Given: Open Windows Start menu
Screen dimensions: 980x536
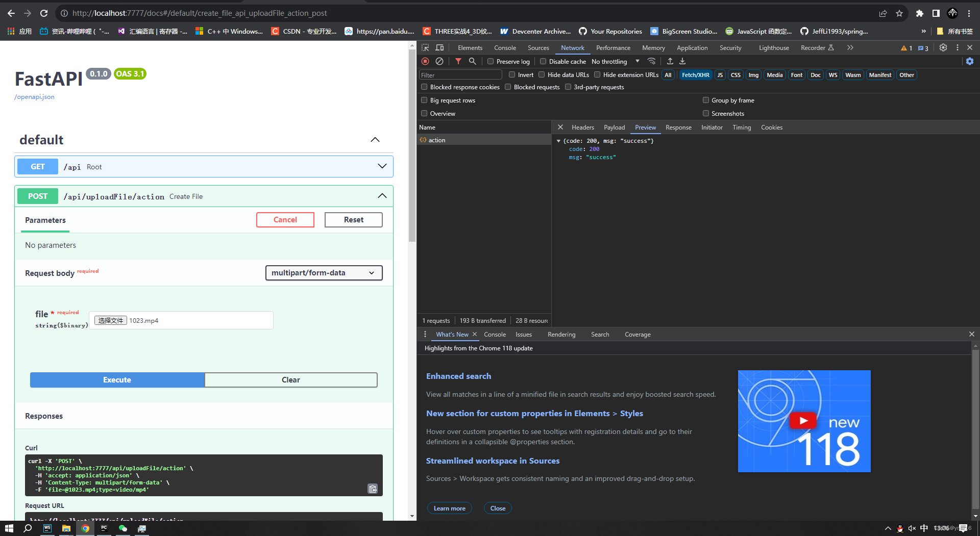Looking at the screenshot, I should (9, 528).
